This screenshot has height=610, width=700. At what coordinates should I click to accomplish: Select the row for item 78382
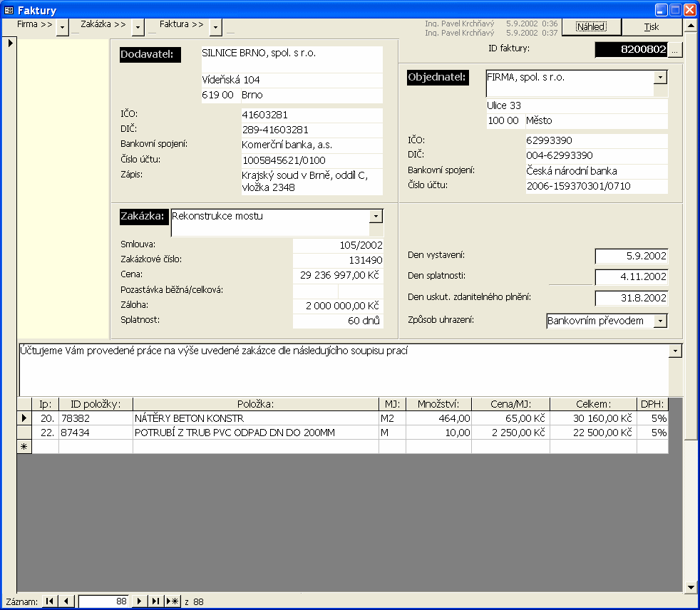[x=24, y=418]
